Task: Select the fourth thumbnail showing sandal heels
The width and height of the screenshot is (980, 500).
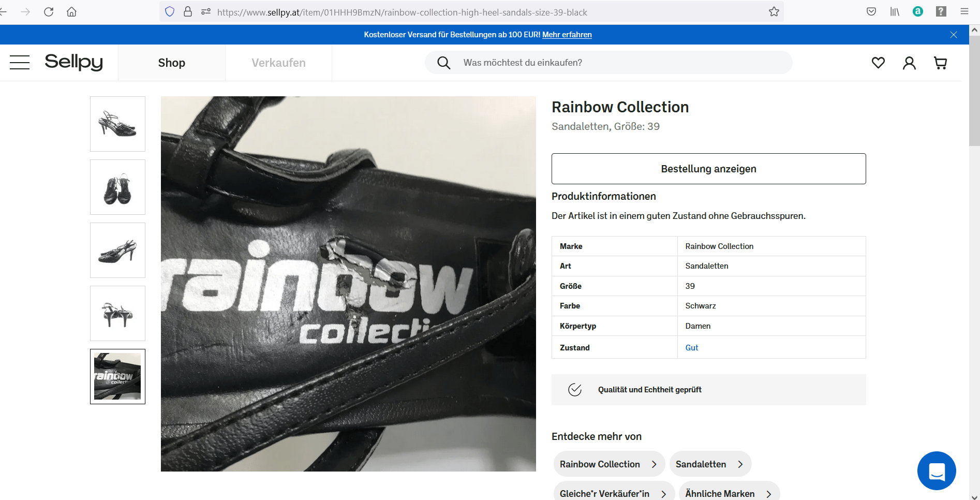Action: (117, 313)
